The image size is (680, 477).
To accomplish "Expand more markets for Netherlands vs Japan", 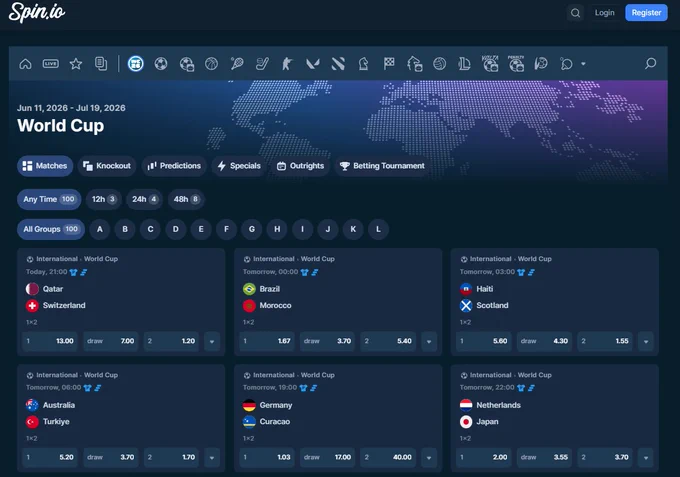I will click(646, 457).
